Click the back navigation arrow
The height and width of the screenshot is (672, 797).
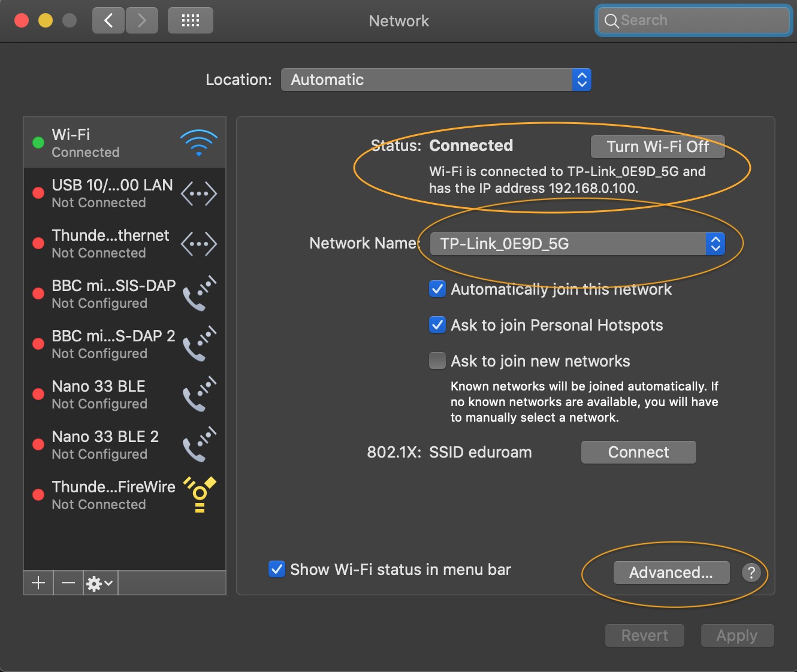coord(108,20)
